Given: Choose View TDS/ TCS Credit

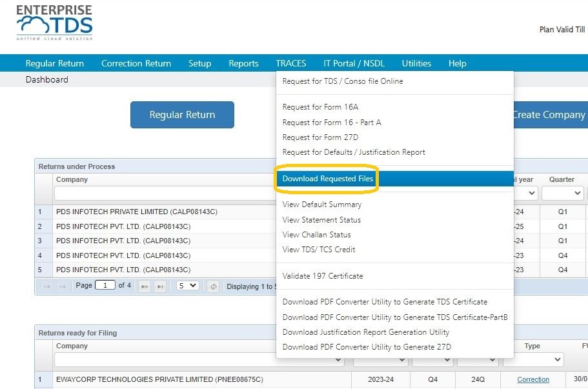Looking at the screenshot, I should 319,250.
